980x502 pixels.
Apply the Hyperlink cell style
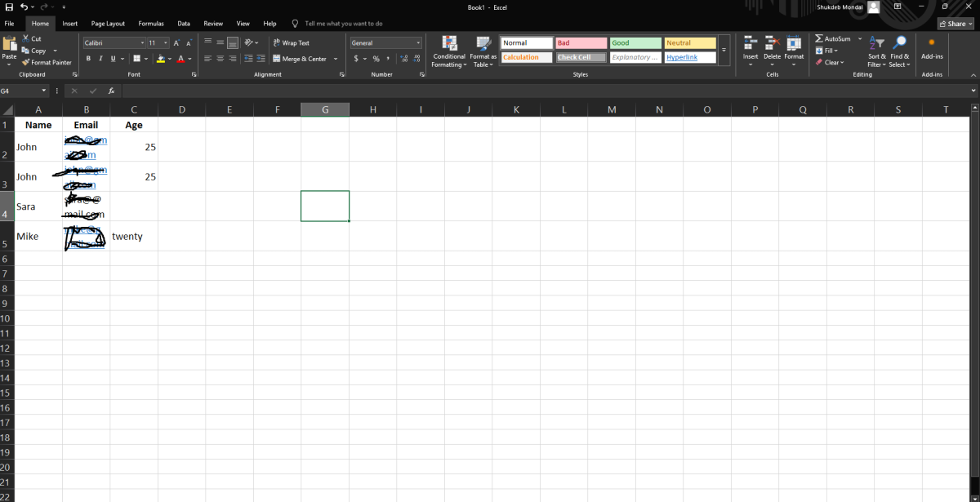click(x=689, y=57)
